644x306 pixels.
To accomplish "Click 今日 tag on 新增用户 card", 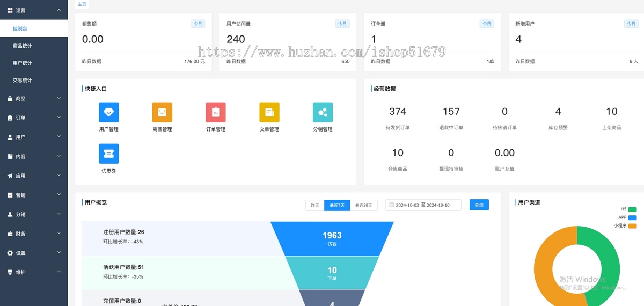I will 631,24.
